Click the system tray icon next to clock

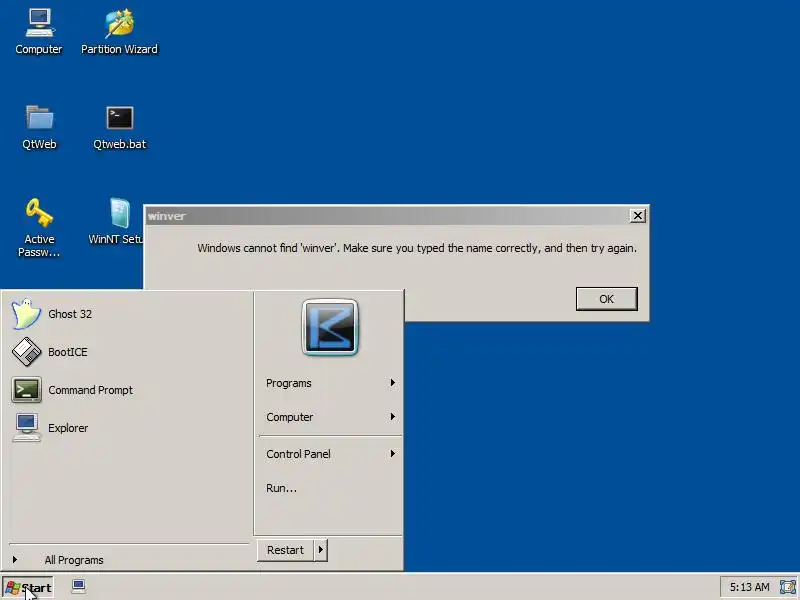click(x=787, y=587)
